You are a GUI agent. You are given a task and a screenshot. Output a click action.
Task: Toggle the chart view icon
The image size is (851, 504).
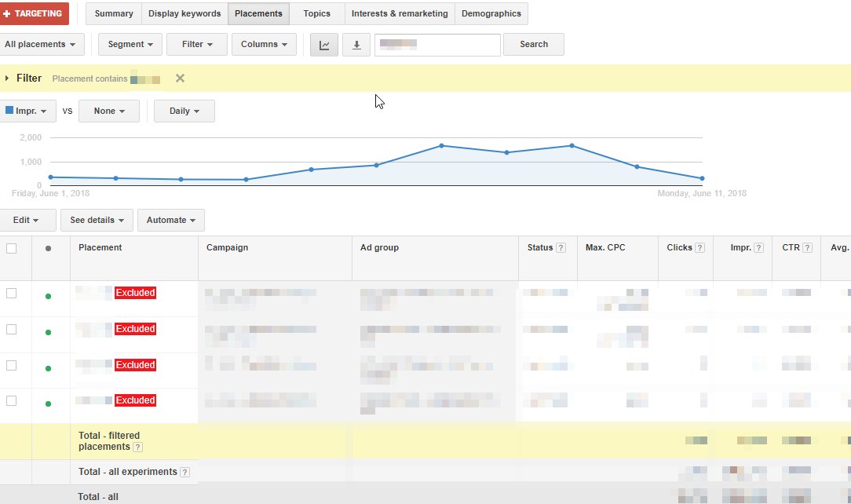coord(324,45)
